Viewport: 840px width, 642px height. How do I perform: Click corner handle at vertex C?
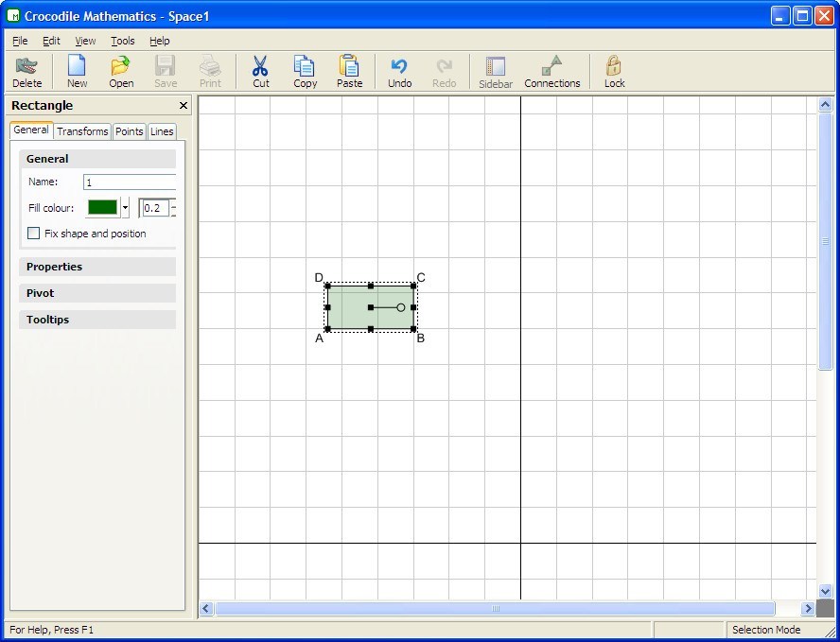(x=413, y=286)
